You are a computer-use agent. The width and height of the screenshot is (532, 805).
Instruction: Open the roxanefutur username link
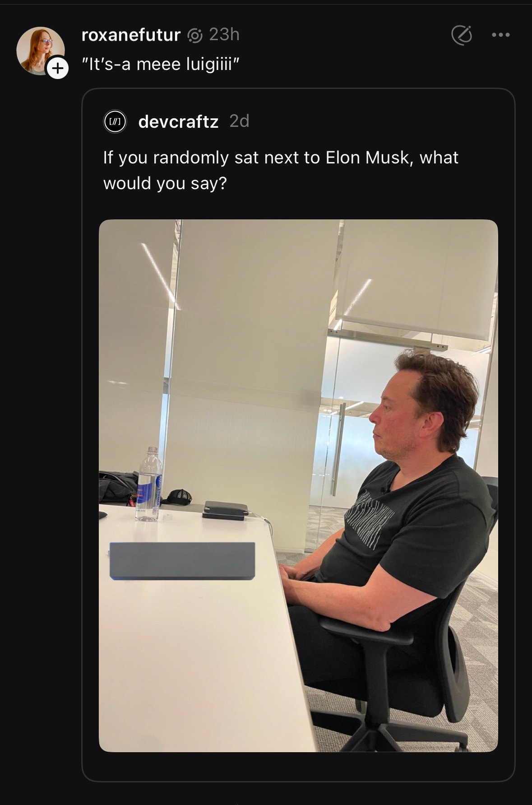[x=131, y=35]
